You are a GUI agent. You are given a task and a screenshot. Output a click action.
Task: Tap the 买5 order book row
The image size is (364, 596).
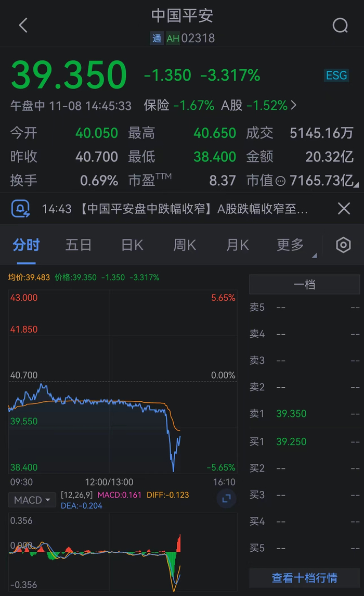(x=304, y=548)
